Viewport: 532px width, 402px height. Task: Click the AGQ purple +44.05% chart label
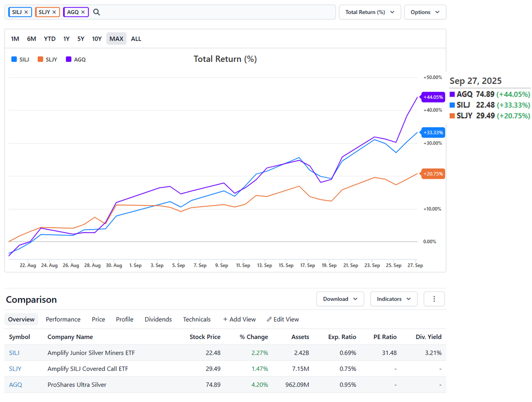(433, 97)
